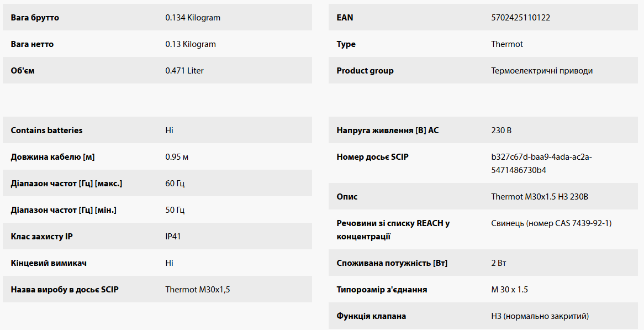Click the 'Contains batteries' label
Image resolution: width=644 pixels, height=330 pixels.
(46, 130)
